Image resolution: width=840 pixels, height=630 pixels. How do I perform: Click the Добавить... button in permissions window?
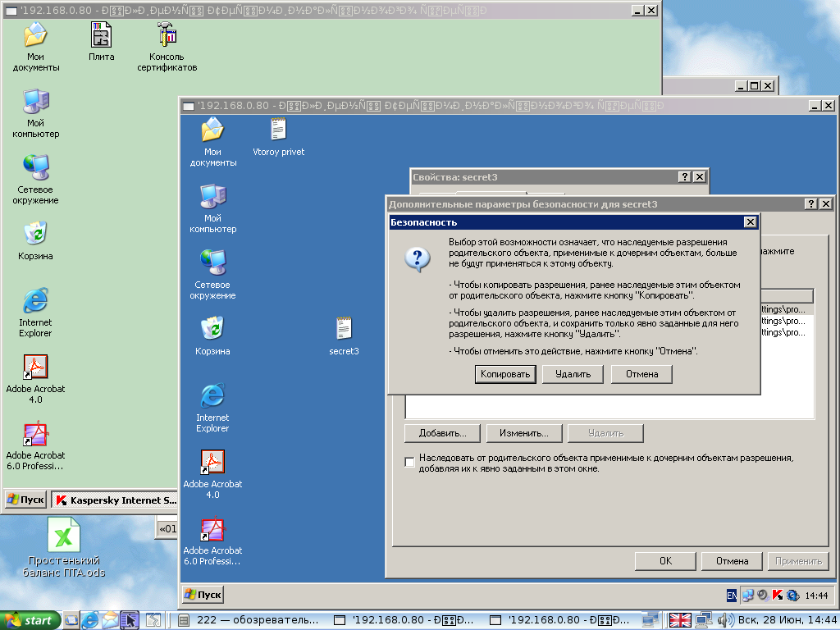point(442,433)
